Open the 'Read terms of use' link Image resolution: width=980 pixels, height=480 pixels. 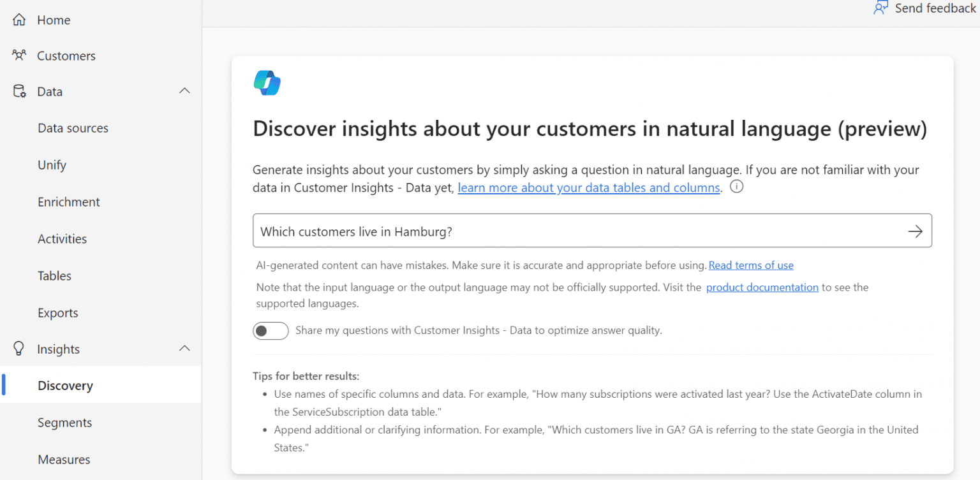tap(751, 265)
